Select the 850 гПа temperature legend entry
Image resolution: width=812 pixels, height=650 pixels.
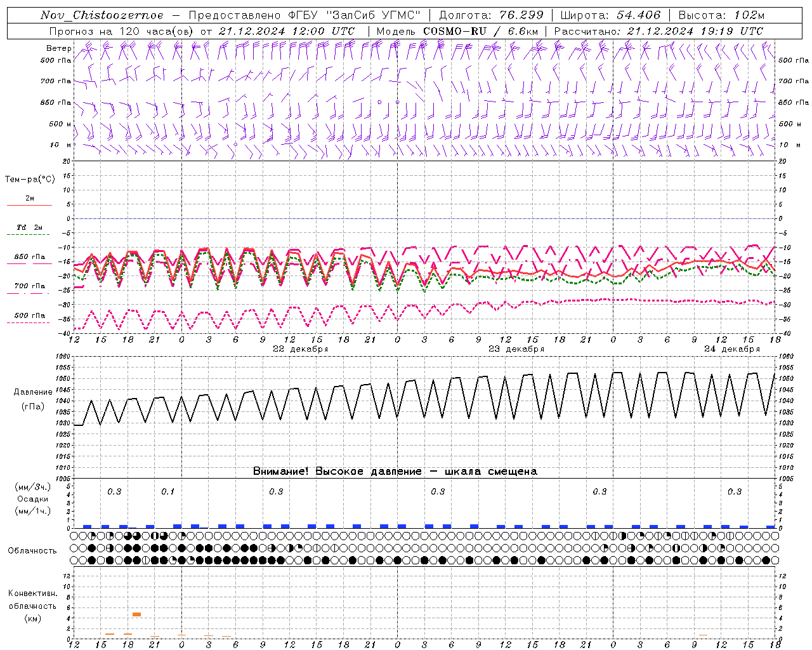29,257
